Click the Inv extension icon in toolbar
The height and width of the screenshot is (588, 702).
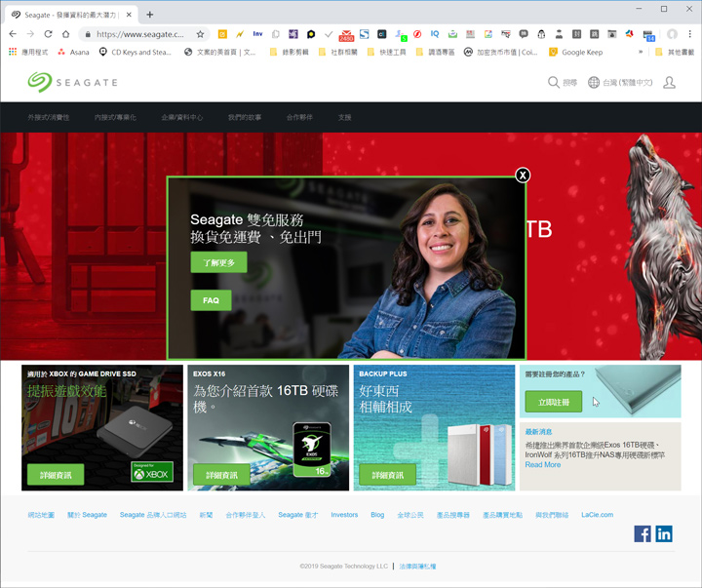257,34
